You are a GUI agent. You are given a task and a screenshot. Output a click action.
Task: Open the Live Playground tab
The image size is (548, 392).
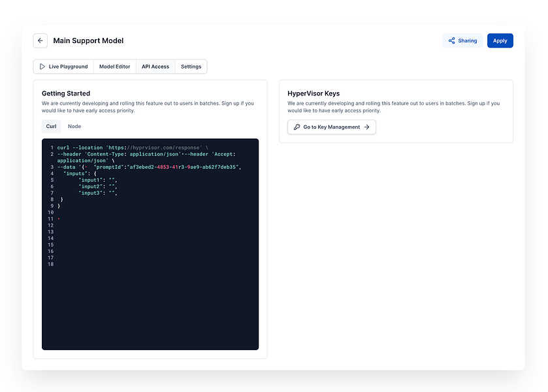(63, 67)
